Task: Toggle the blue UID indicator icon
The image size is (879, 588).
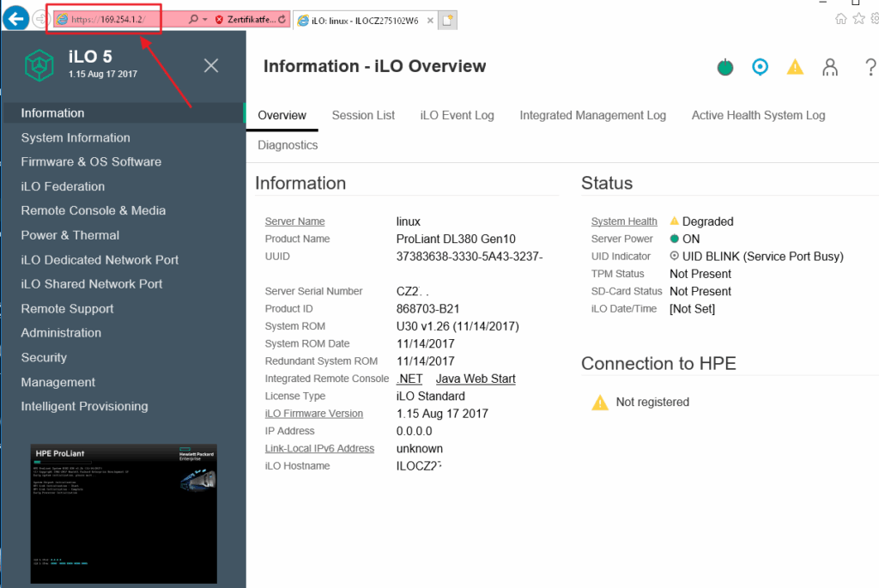Action: (x=760, y=67)
